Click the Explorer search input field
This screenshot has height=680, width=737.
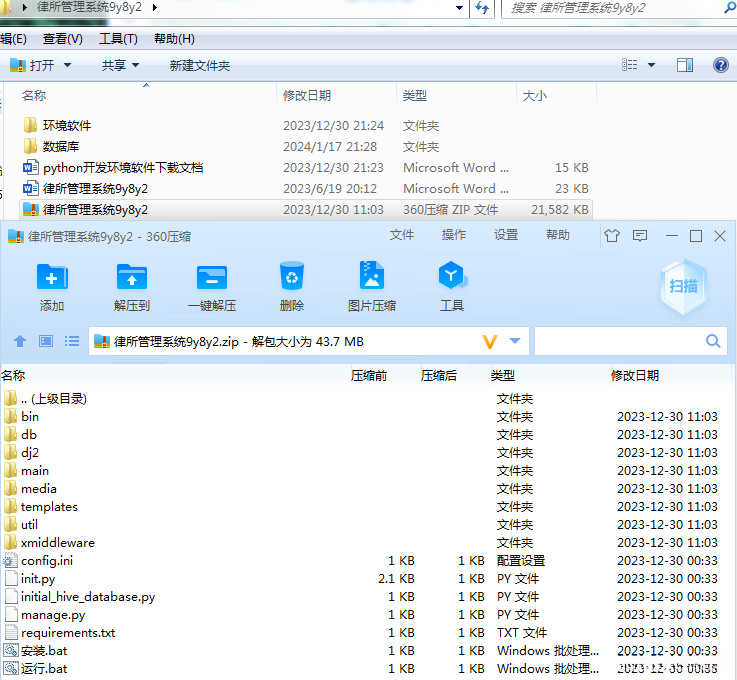pos(613,8)
